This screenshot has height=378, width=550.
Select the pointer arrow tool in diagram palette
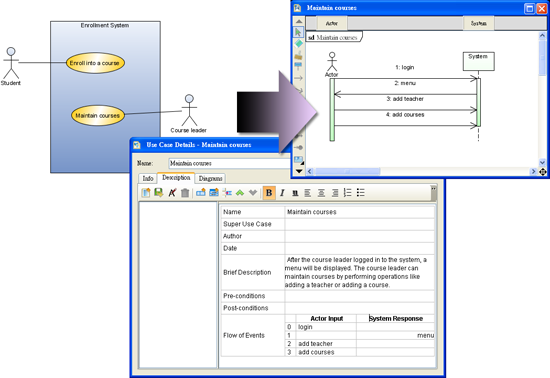click(298, 32)
